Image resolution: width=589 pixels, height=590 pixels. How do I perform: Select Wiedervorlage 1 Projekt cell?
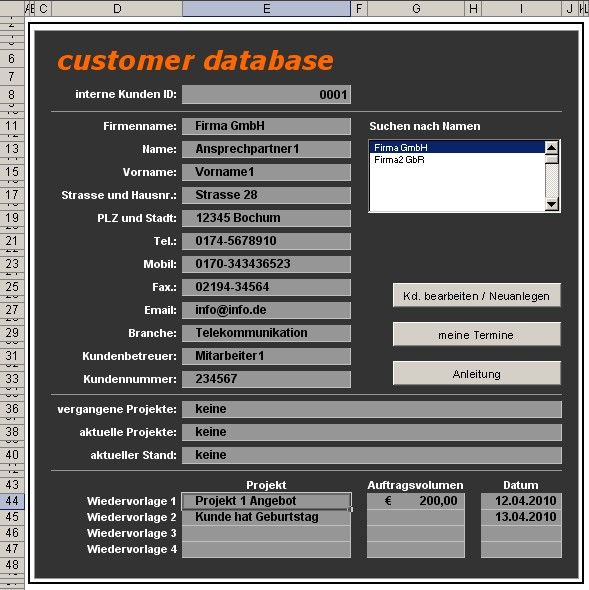click(x=266, y=501)
